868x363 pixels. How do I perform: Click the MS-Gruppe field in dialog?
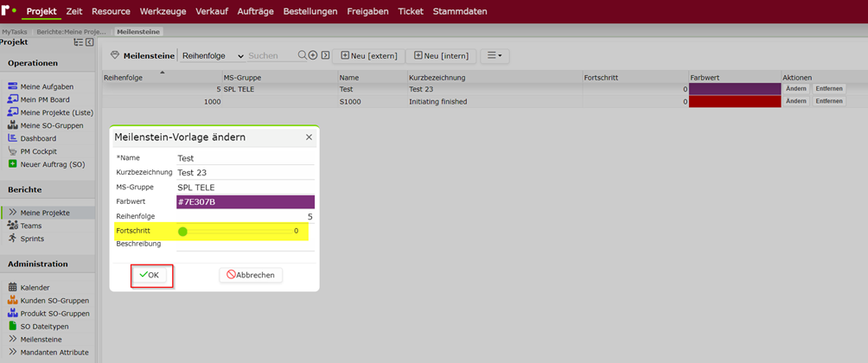[246, 188]
